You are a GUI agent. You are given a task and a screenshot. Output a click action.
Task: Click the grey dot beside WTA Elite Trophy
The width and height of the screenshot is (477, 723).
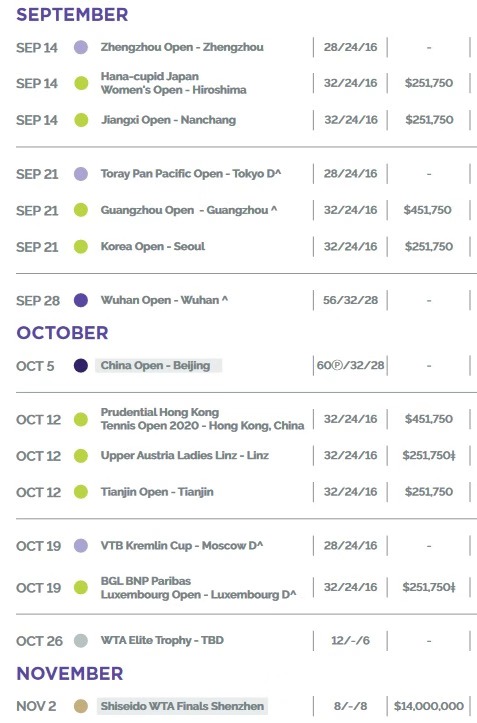(x=81, y=640)
